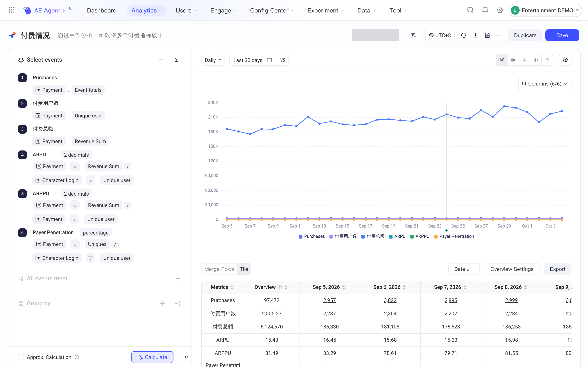Enable Approx. Calculation checkbox
The height and width of the screenshot is (367, 588).
click(x=21, y=357)
